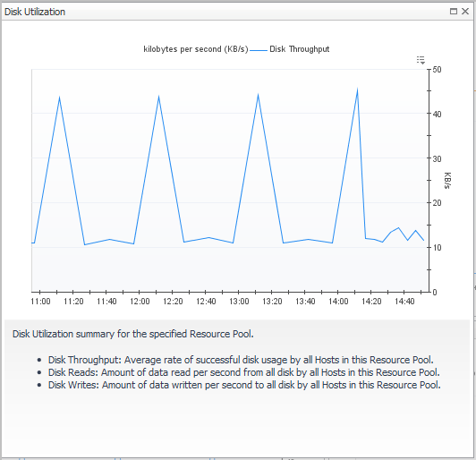Click the kilobytes per second legend text

196,49
